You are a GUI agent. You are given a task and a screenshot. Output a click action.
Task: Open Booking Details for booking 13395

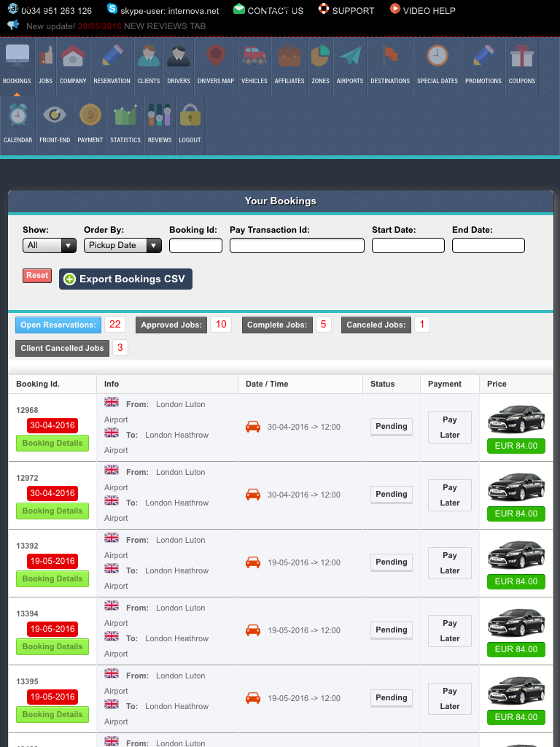pos(52,714)
